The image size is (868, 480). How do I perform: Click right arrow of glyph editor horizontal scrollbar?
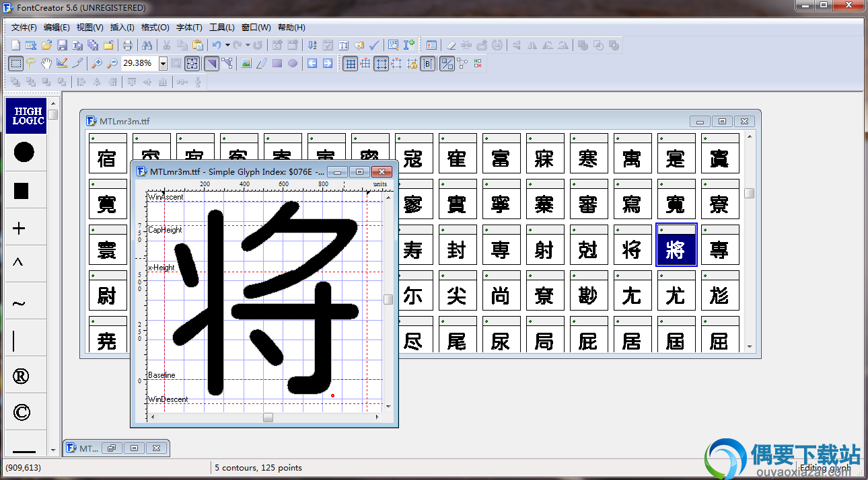(x=377, y=417)
